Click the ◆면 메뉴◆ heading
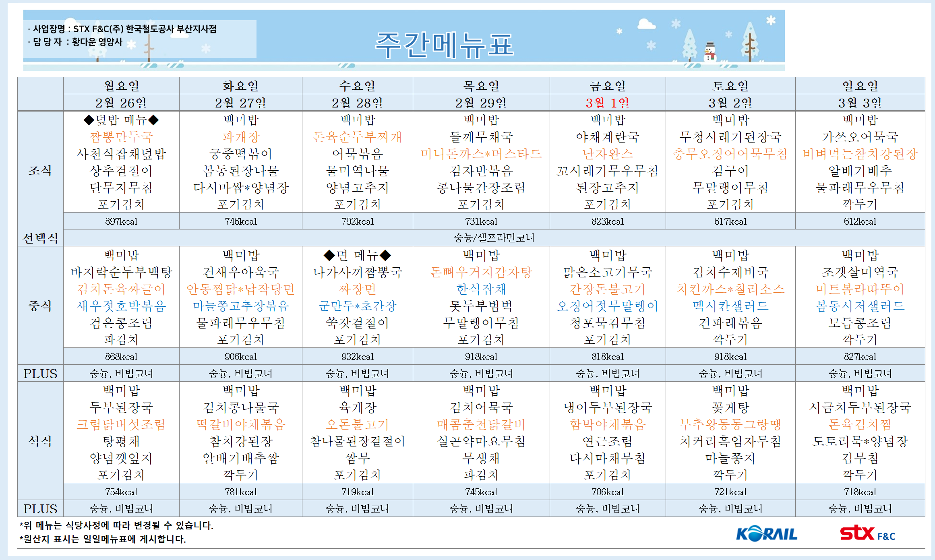935x560 pixels. pyautogui.click(x=357, y=255)
